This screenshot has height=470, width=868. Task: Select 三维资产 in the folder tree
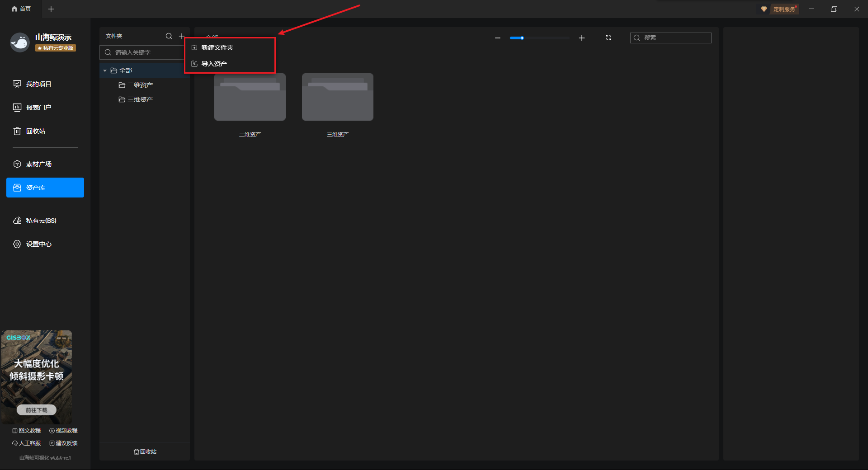pos(140,99)
